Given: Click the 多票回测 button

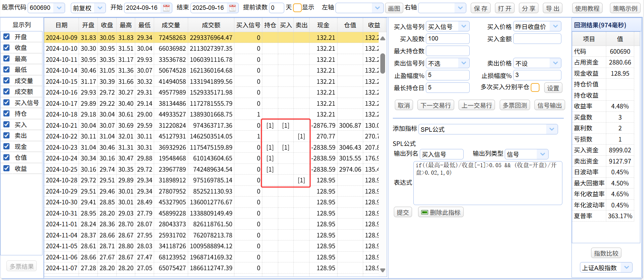Looking at the screenshot, I should 515,105.
